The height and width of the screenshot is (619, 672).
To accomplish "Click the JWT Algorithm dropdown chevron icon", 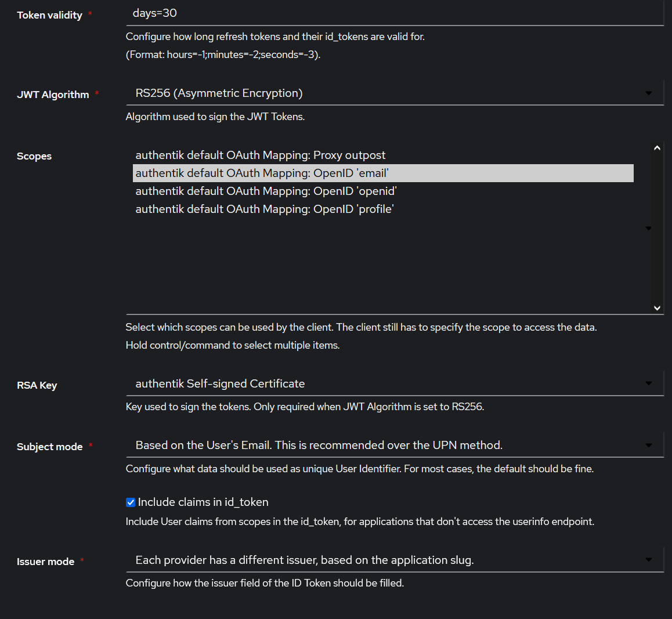I will click(648, 93).
